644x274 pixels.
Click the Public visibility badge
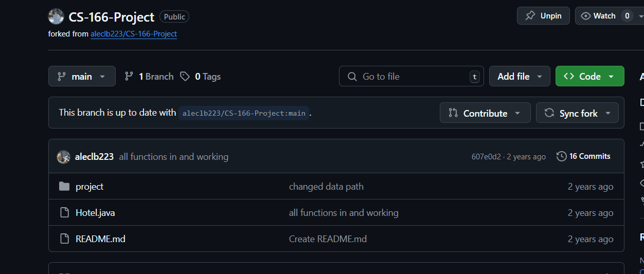coord(174,17)
